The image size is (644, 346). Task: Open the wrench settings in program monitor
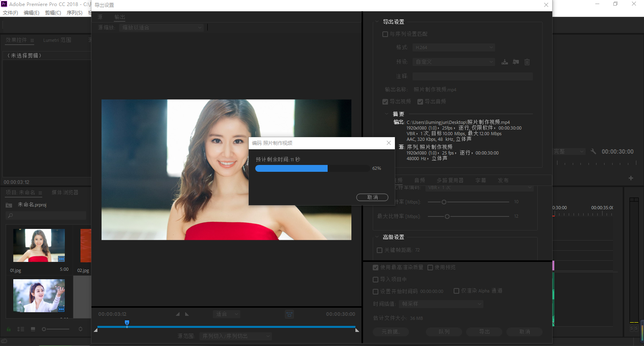click(593, 152)
